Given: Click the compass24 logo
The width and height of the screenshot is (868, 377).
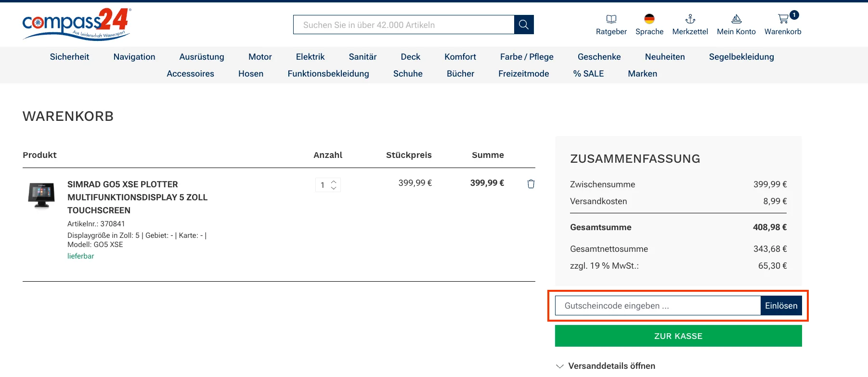Looking at the screenshot, I should click(x=77, y=24).
